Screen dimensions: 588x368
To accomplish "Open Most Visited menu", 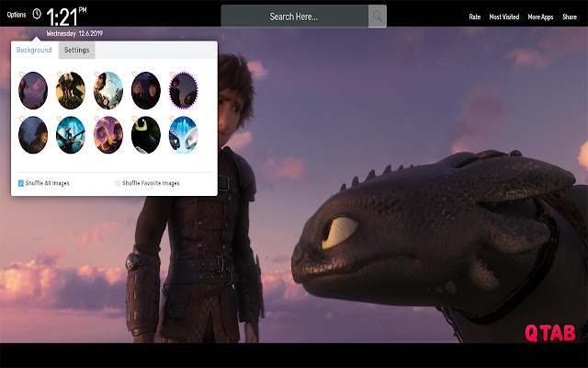I will [504, 17].
